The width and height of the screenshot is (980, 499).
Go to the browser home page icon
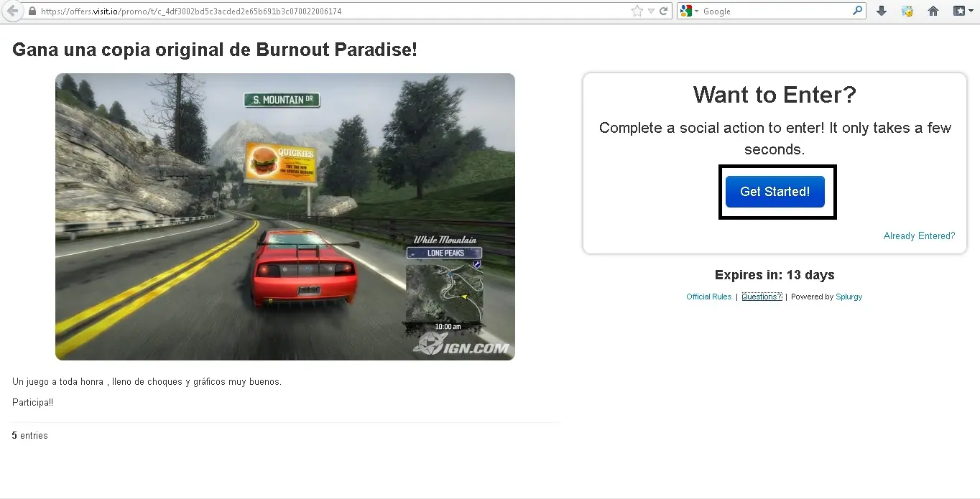[933, 11]
